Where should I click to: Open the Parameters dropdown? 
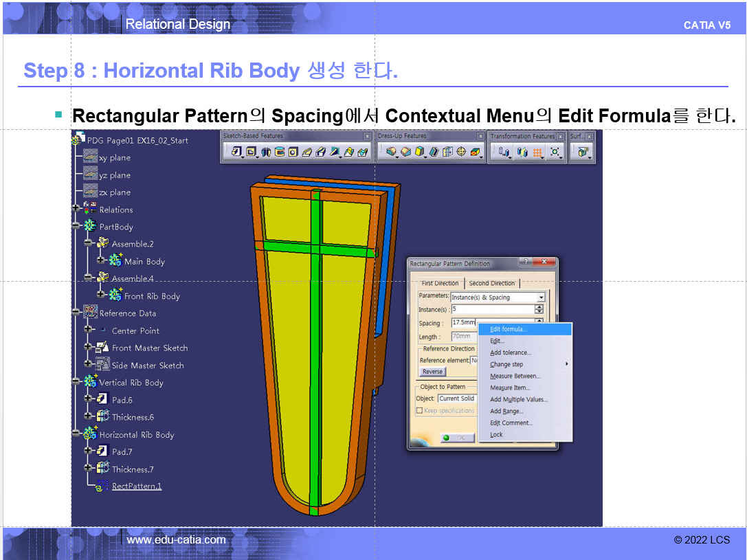coord(541,298)
